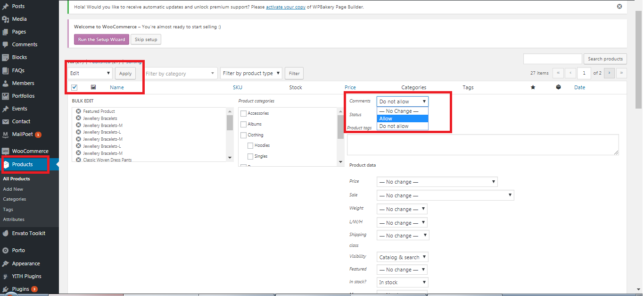Screen dimensions: 644x296
Task: Open the Price change dropdown
Action: click(x=437, y=182)
